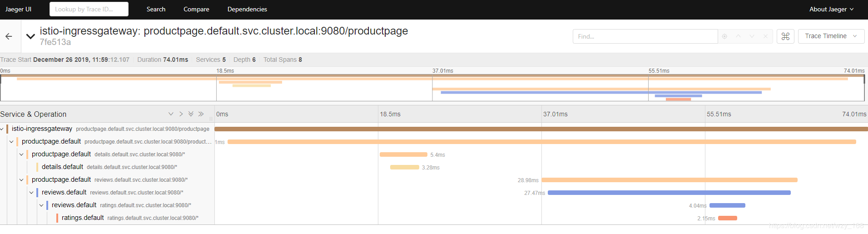Screen dimensions: 868x234
Task: Click the back arrow to trace search
Action: tap(9, 36)
